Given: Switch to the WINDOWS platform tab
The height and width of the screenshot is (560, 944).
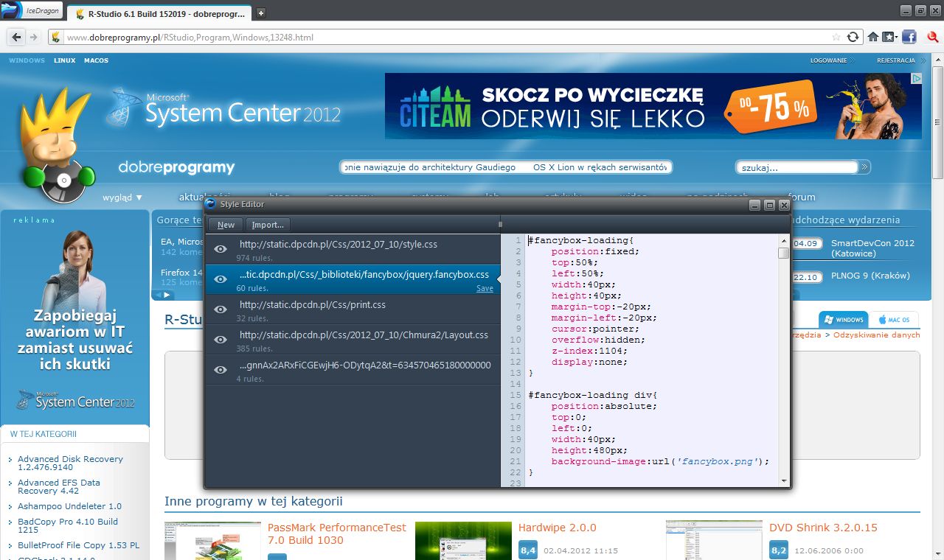Looking at the screenshot, I should pyautogui.click(x=843, y=320).
